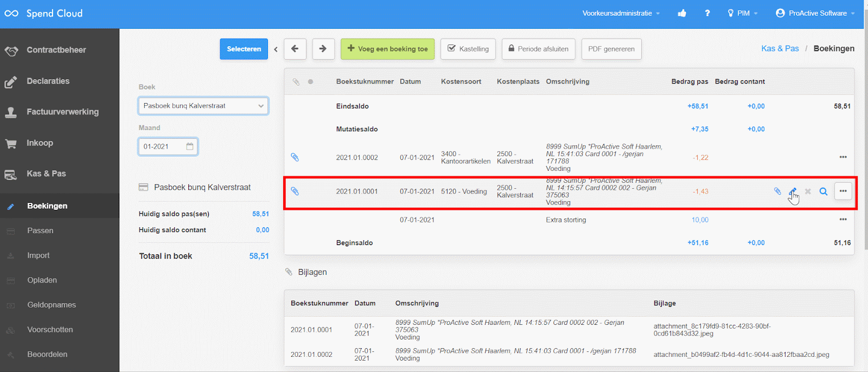The height and width of the screenshot is (372, 868).
Task: Select Boekingen submenu item
Action: [60, 206]
